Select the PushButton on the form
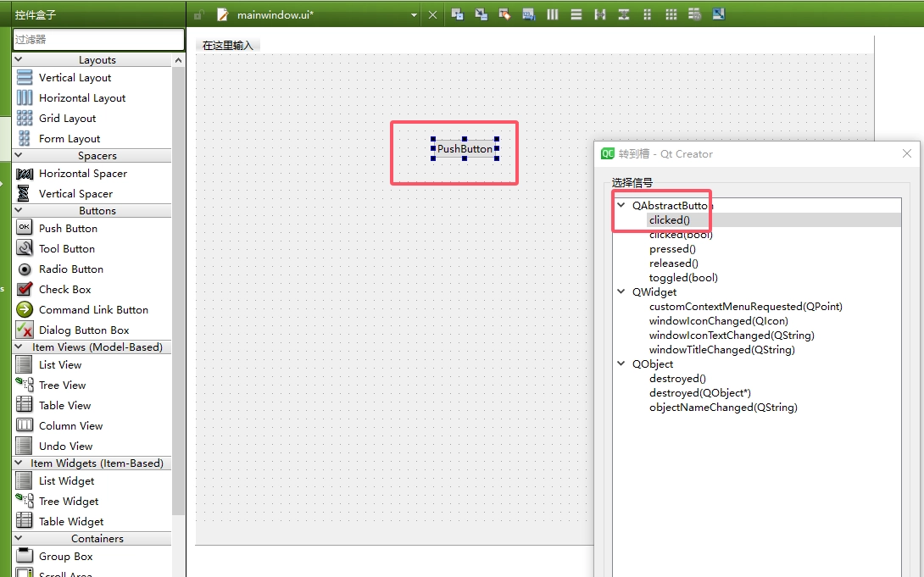 pos(465,149)
